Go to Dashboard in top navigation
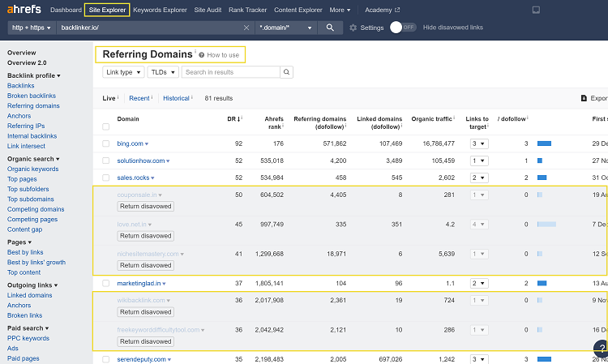 (x=66, y=10)
